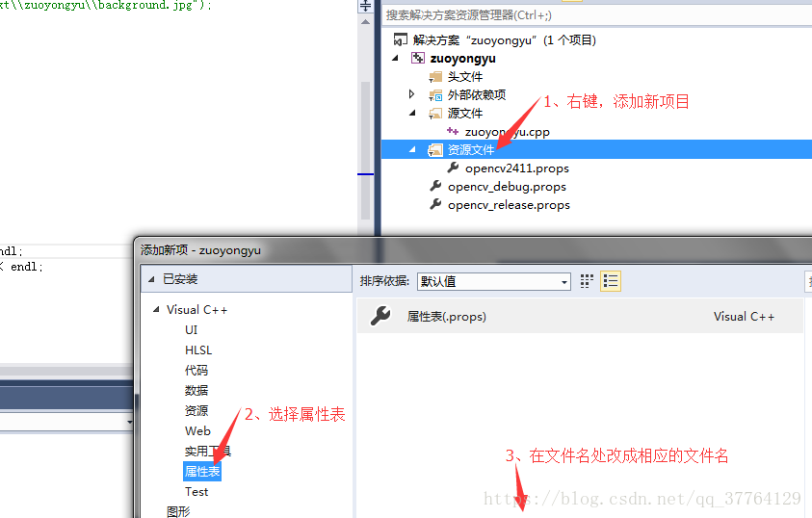Image resolution: width=812 pixels, height=518 pixels.
Task: Select the HLSL category
Action: tap(198, 350)
